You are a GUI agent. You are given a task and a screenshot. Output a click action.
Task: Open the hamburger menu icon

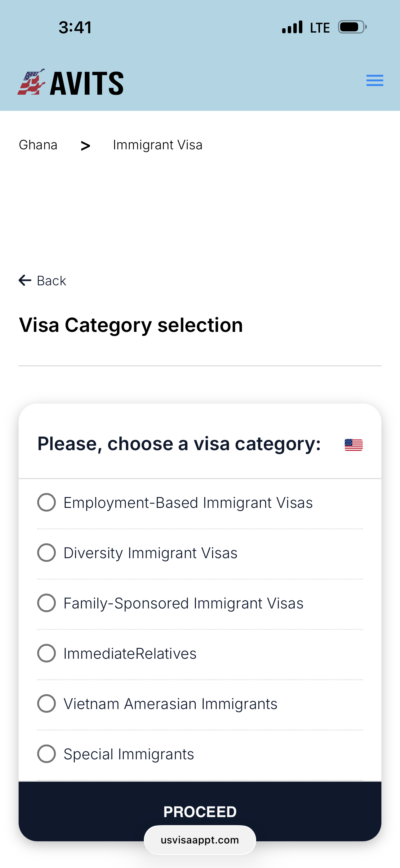pos(374,80)
